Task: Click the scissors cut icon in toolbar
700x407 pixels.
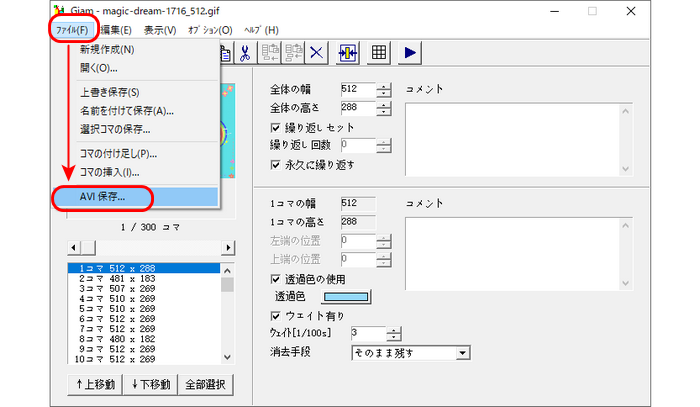Action: 245,53
